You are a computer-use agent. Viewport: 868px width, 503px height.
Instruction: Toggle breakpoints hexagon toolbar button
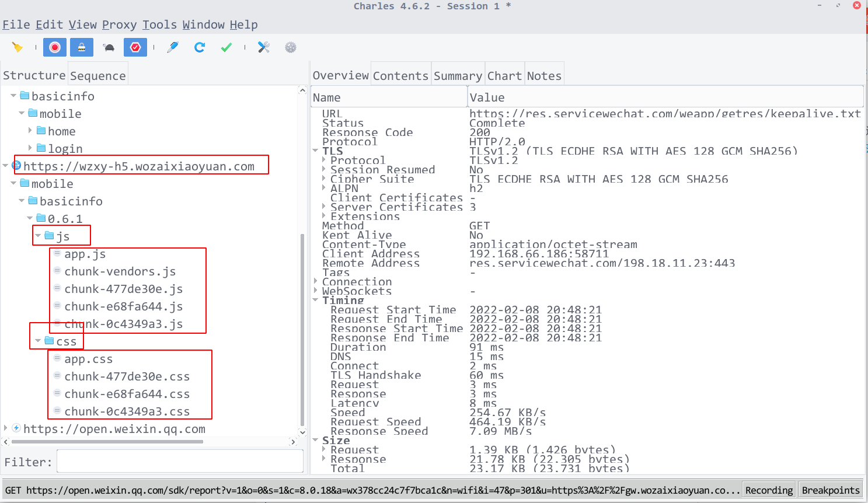pyautogui.click(x=135, y=47)
